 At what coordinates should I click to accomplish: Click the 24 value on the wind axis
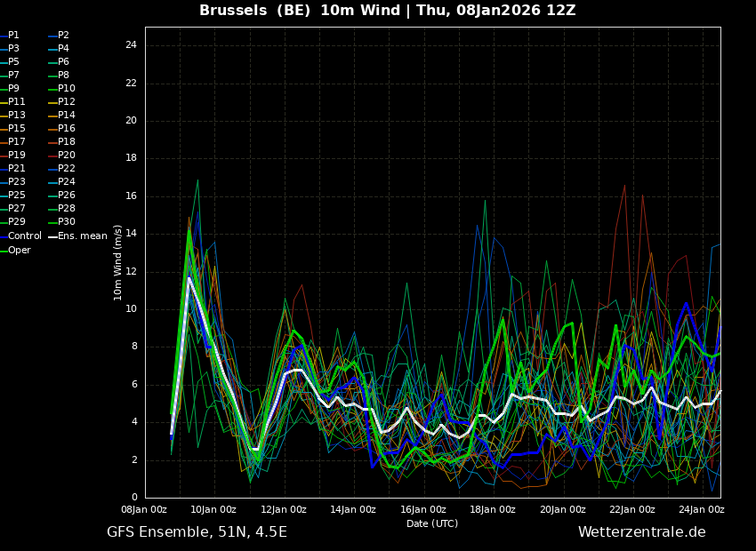click(x=131, y=45)
